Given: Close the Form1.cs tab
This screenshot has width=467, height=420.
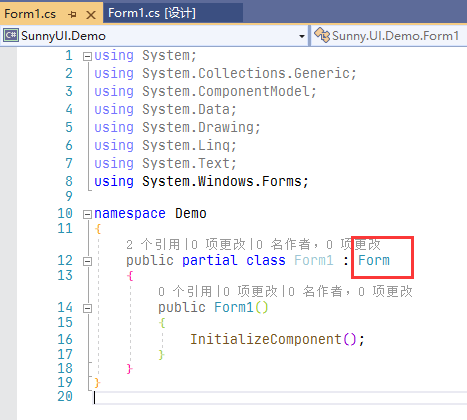Looking at the screenshot, I should coord(91,15).
